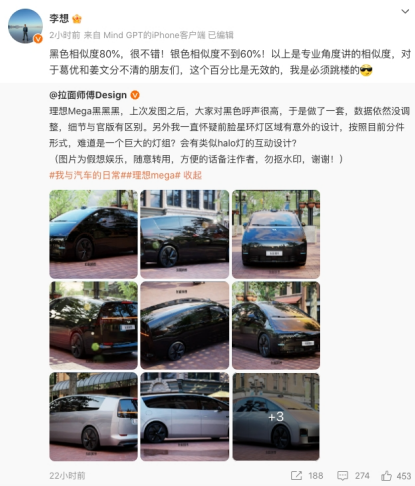This screenshot has width=415, height=486.
Task: View the black car front-view thumbnail
Action: coord(276,234)
